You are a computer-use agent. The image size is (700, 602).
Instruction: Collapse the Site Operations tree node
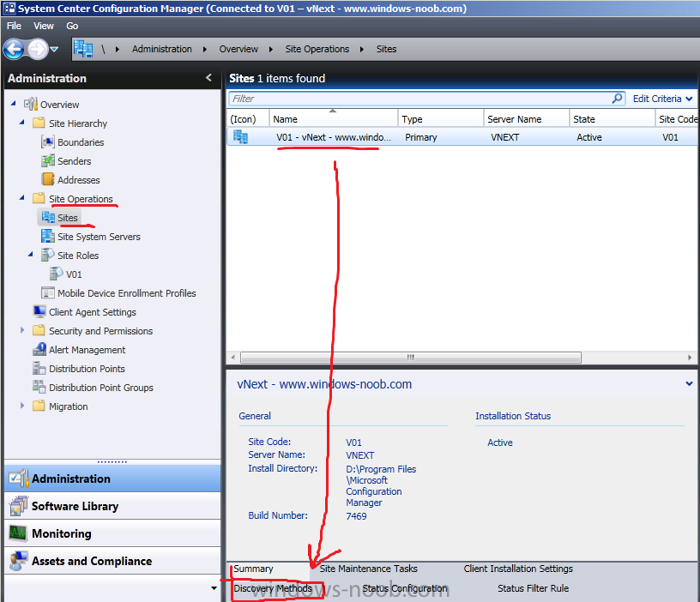(x=22, y=198)
